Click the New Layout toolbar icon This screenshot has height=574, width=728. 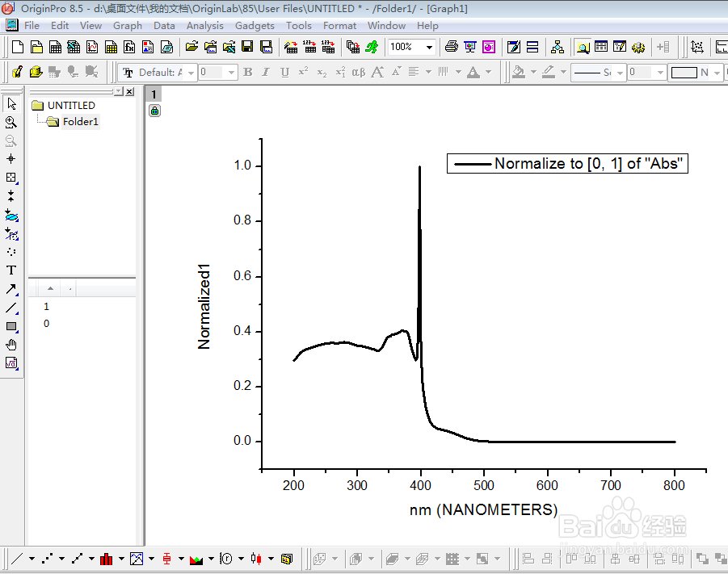click(148, 47)
